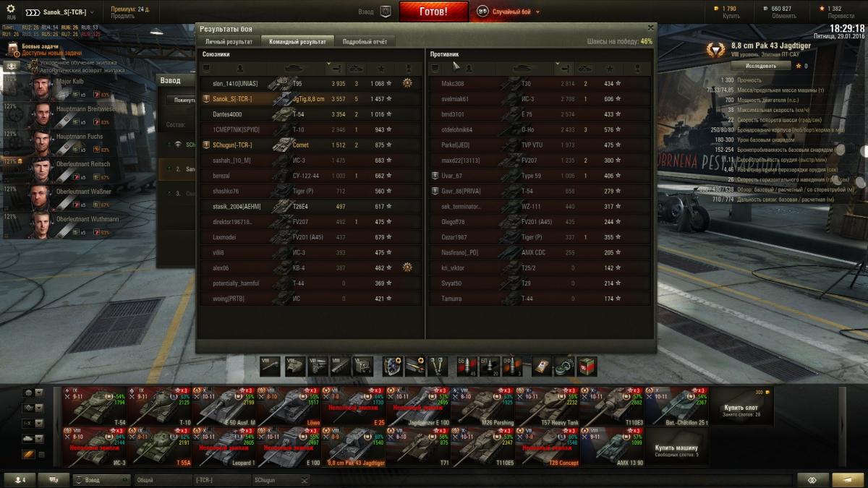Viewport: 868px width, 488px height.
Task: Open the Общий chat tab
Action: pos(162,479)
